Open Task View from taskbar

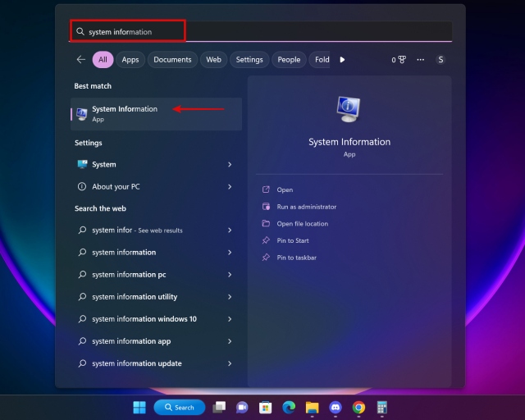tap(219, 407)
